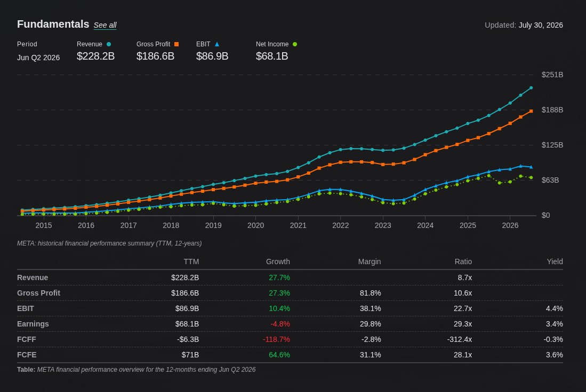Click Gross Profit growth value 27.3%
Image resolution: width=586 pixels, height=392 pixels.
pos(279,293)
